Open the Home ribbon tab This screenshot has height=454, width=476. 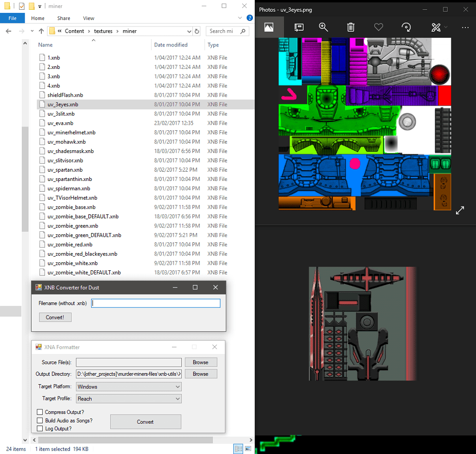pos(38,18)
